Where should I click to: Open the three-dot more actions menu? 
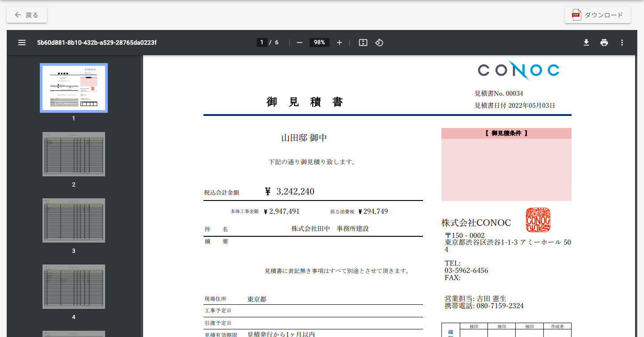622,43
